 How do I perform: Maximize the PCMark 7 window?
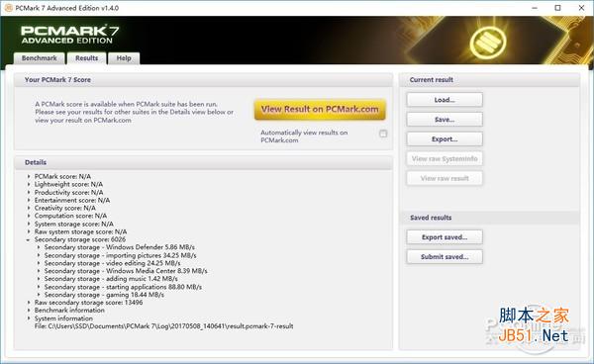[557, 8]
